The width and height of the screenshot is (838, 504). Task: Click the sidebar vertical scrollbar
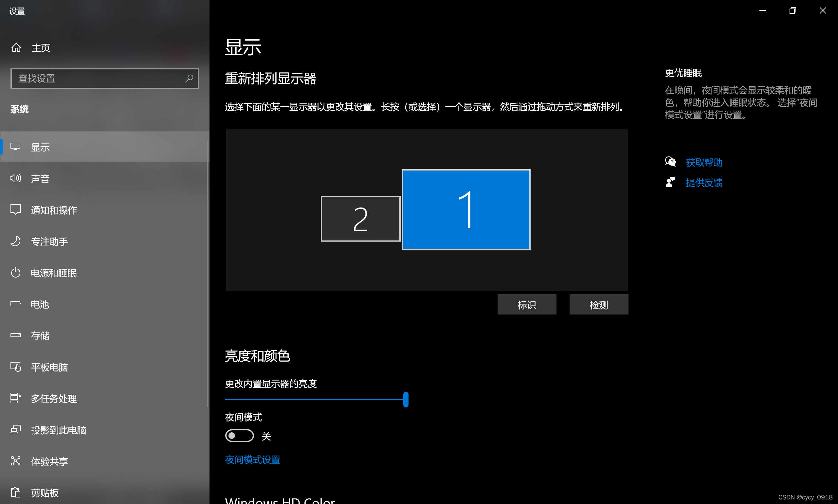208,273
